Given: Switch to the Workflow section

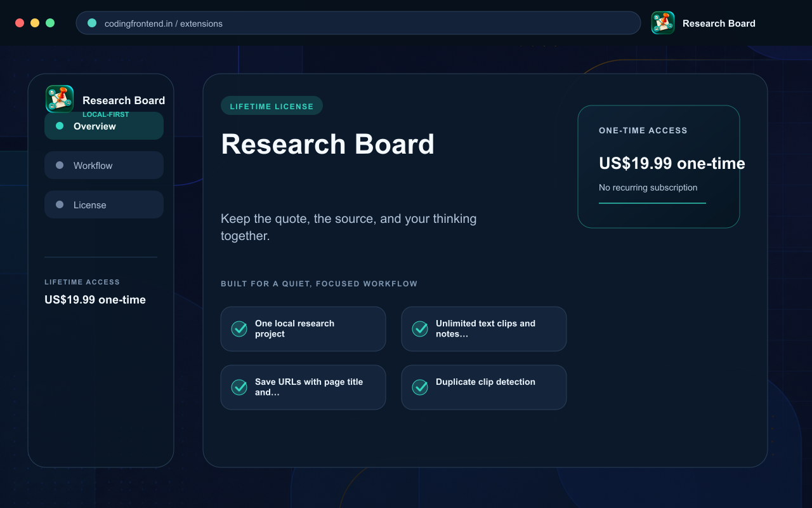Looking at the screenshot, I should [x=104, y=165].
